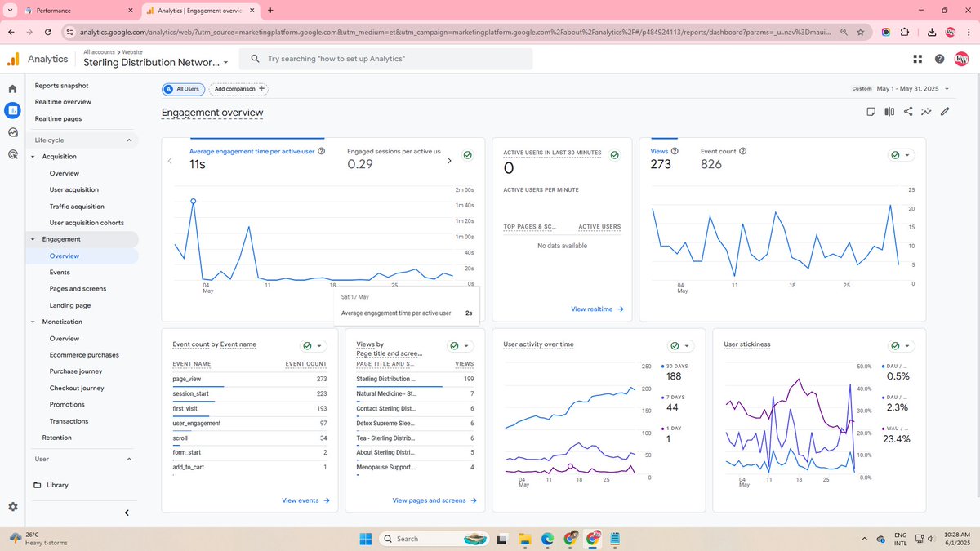
Task: Click the View events link
Action: tap(305, 500)
